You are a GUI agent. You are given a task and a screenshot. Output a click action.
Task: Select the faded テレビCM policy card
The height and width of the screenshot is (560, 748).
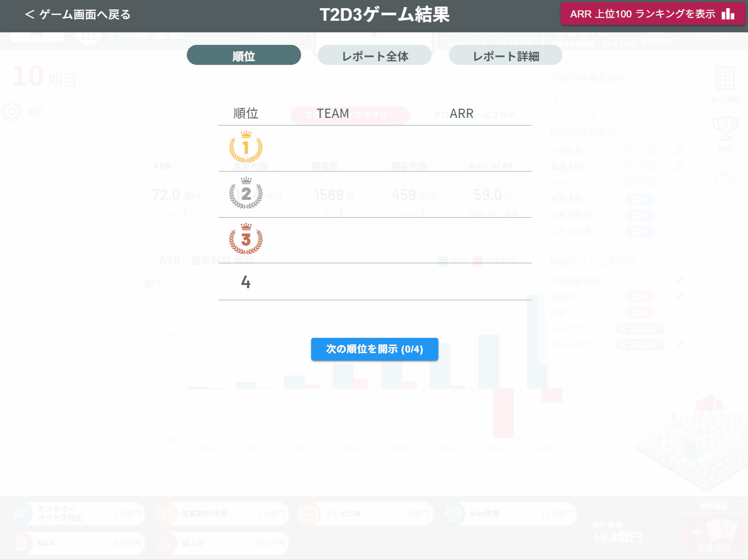[364, 514]
